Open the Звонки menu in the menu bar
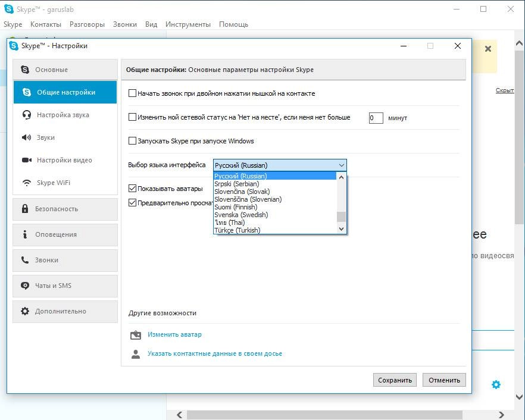525x420 pixels. (x=125, y=24)
